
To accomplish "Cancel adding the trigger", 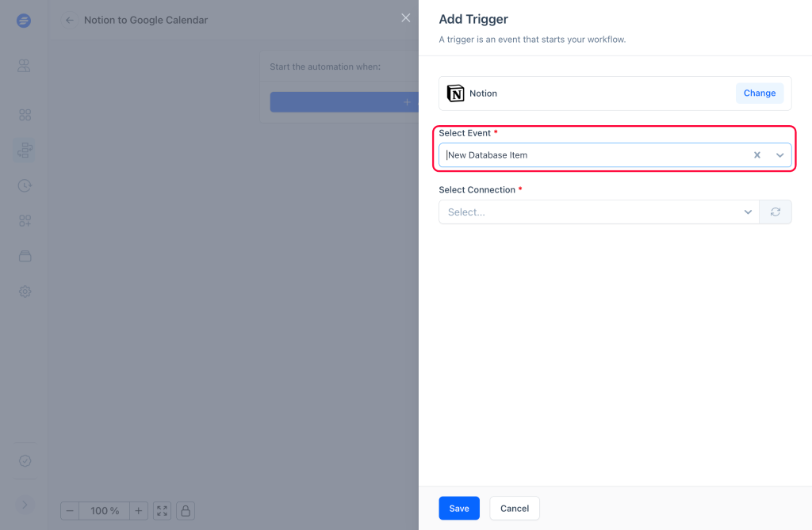I will pyautogui.click(x=514, y=509).
